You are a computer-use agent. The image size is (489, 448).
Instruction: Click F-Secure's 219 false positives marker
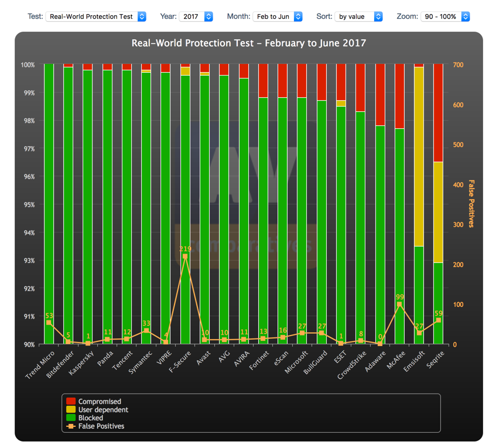click(x=185, y=257)
